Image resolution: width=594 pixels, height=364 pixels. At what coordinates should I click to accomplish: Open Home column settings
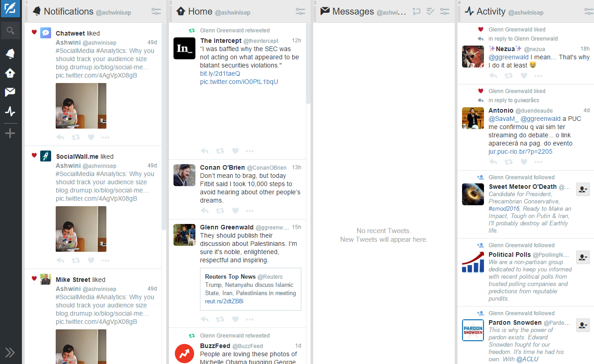click(300, 12)
